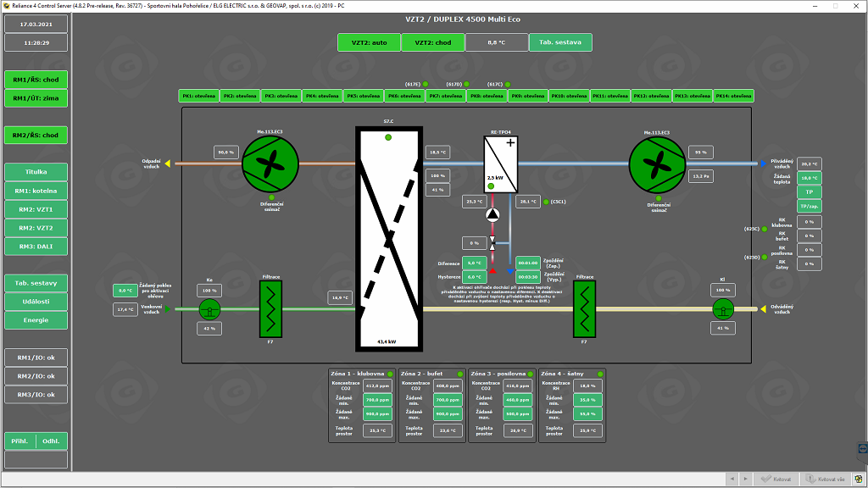This screenshot has width=868, height=488.
Task: Go to the Události page
Action: [36, 301]
